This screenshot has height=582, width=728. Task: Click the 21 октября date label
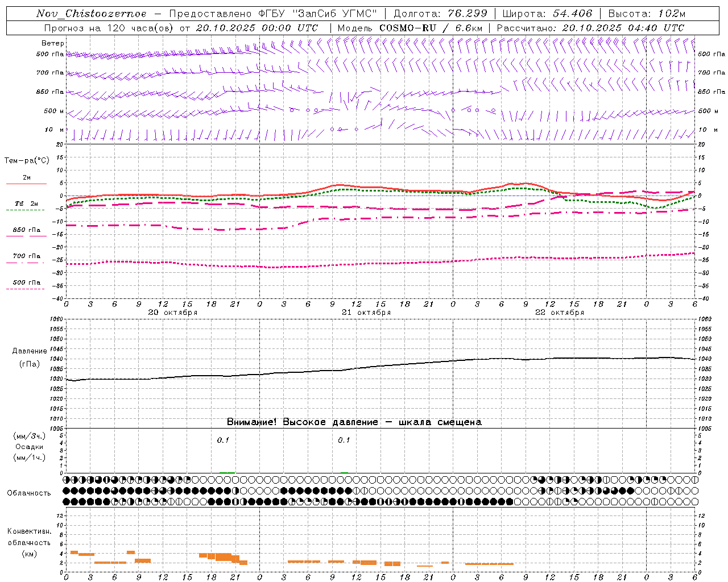click(366, 313)
